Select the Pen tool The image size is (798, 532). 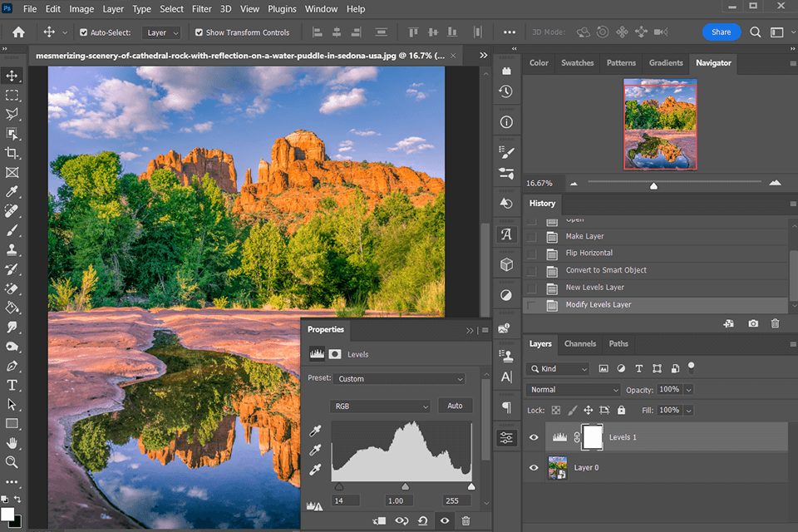coord(12,366)
